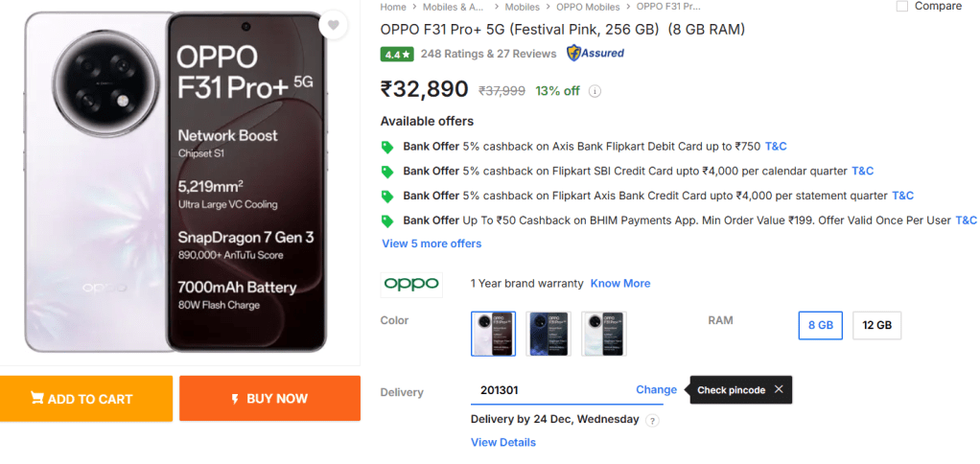The image size is (980, 464).
Task: Choose the dark blue color variant swatch
Action: 548,334
